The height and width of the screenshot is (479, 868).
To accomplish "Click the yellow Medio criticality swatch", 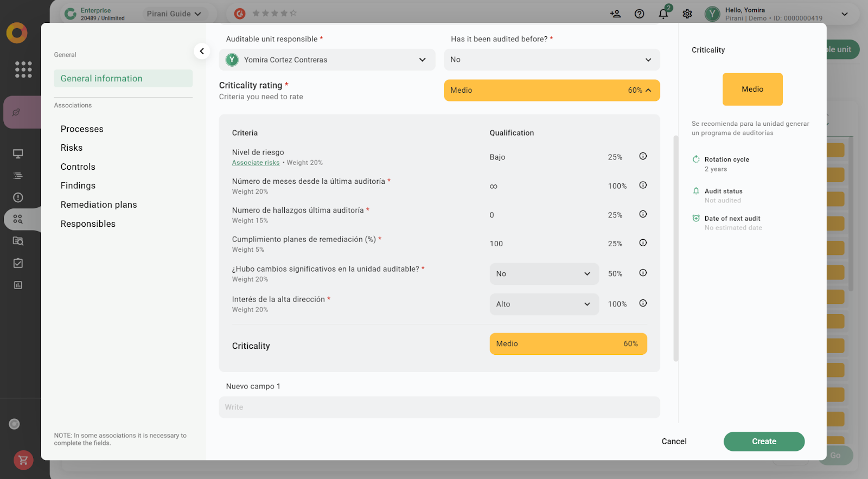I will coord(752,90).
